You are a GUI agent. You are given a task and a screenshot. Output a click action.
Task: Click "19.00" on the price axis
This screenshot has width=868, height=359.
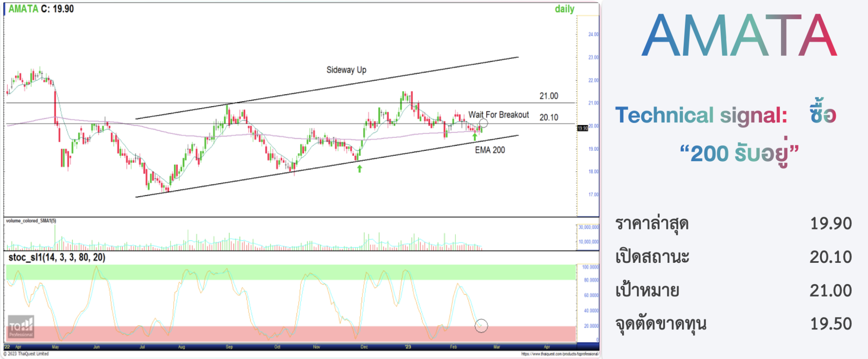[x=593, y=149]
